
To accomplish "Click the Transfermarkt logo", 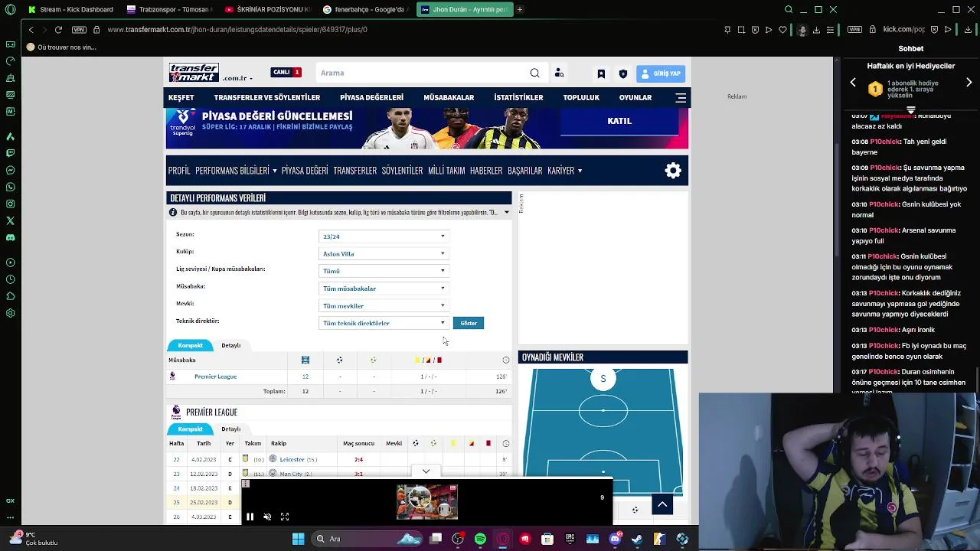I will coord(194,73).
